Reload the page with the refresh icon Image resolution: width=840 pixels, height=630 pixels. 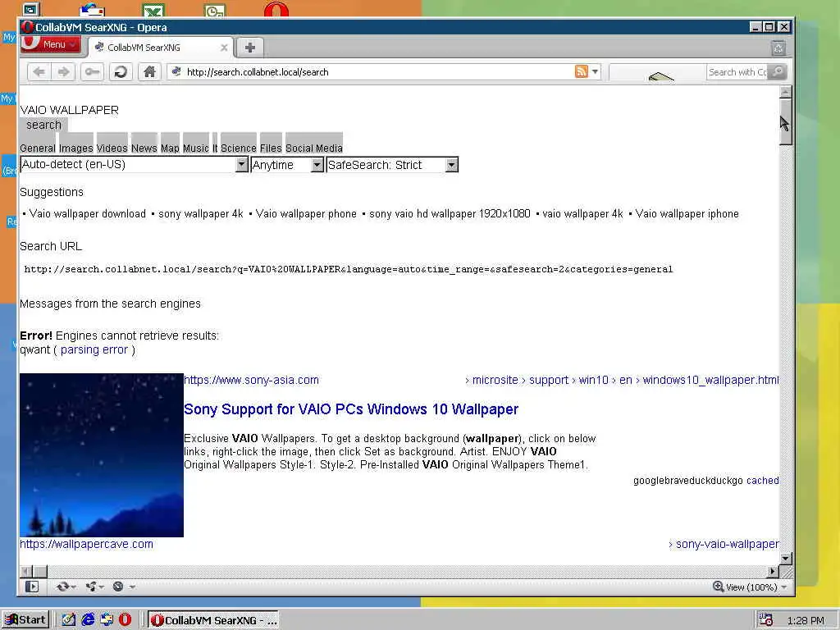[121, 72]
